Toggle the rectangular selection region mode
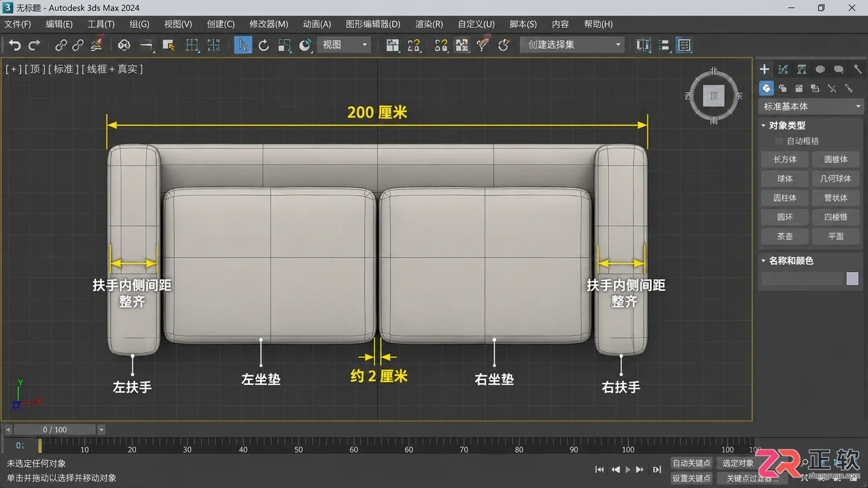The width and height of the screenshot is (868, 488). tap(192, 45)
